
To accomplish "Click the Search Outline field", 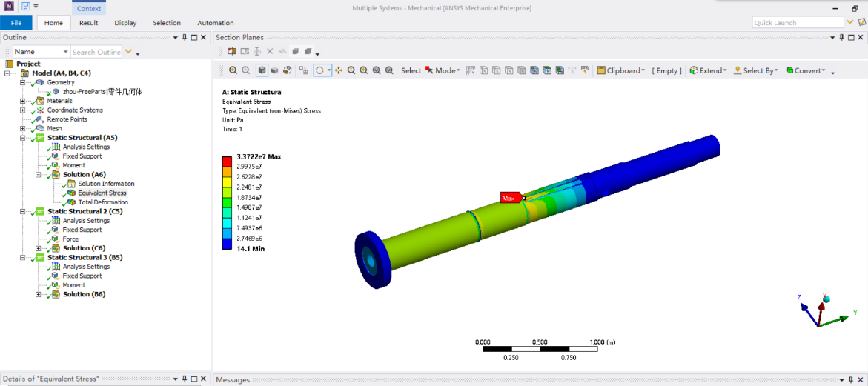I will (x=96, y=51).
